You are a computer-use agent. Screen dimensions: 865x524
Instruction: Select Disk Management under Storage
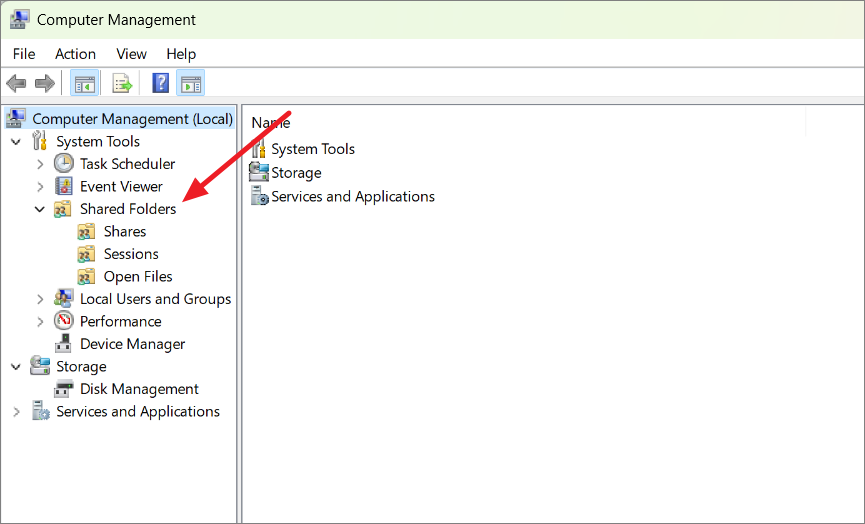139,389
